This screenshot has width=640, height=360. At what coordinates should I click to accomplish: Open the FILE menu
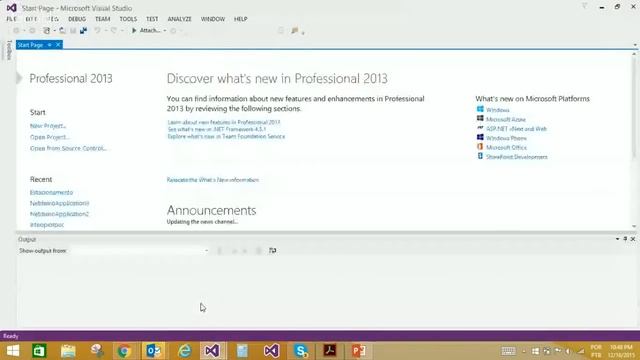coord(11,19)
